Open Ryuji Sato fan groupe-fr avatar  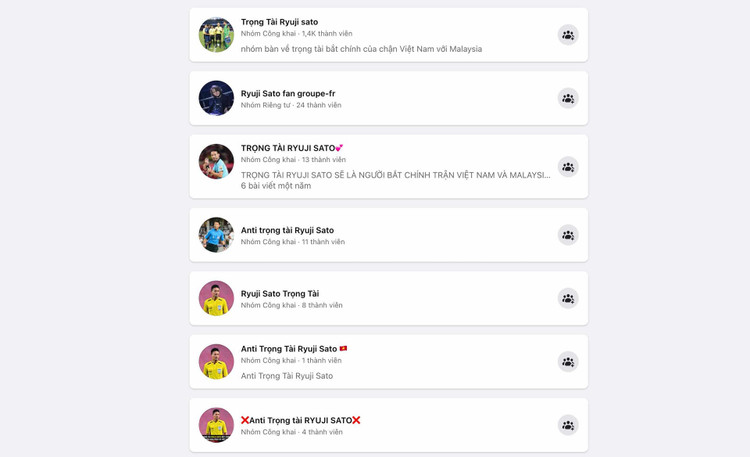[216, 98]
